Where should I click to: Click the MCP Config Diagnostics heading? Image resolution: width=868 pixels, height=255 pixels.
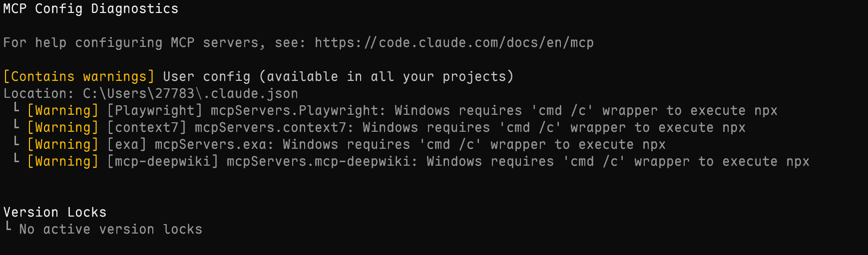[90, 9]
